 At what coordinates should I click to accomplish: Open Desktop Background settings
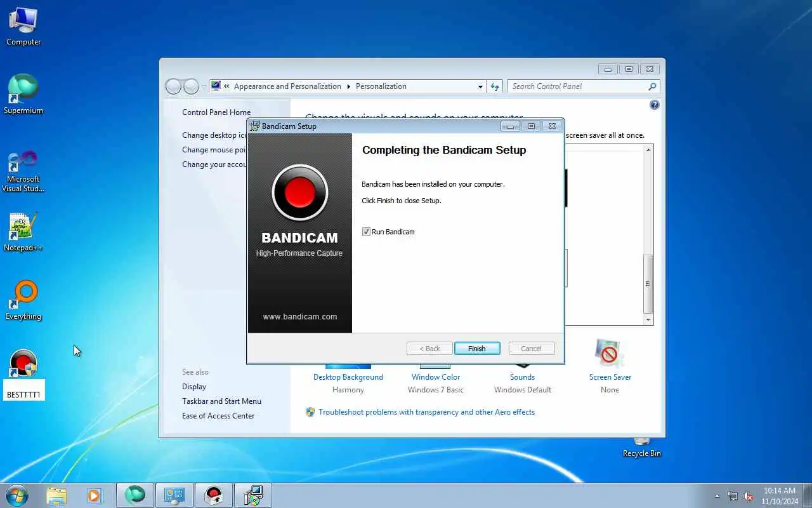coord(348,377)
